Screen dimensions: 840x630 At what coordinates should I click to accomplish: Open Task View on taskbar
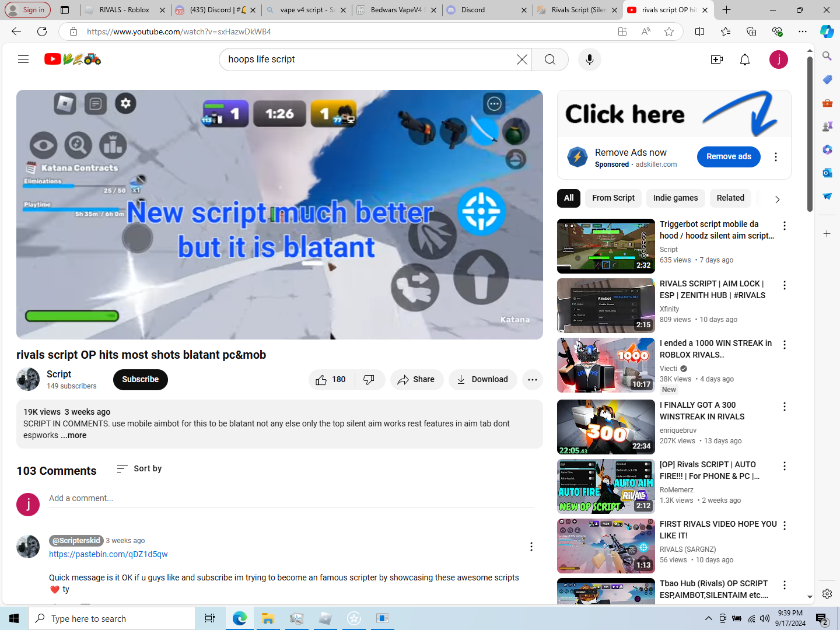point(210,618)
